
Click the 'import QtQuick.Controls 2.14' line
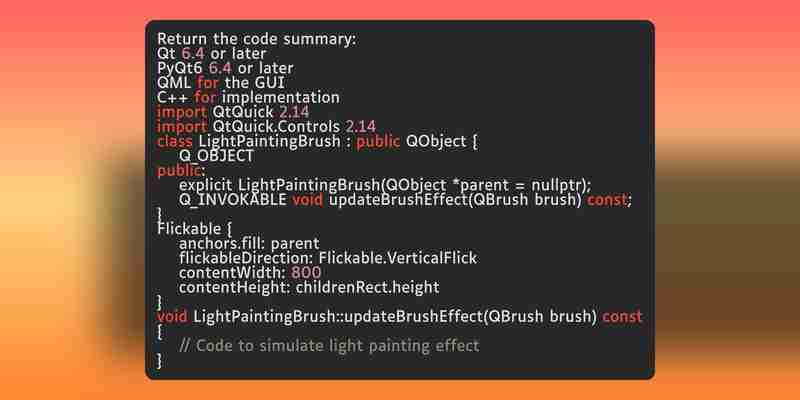(266, 127)
